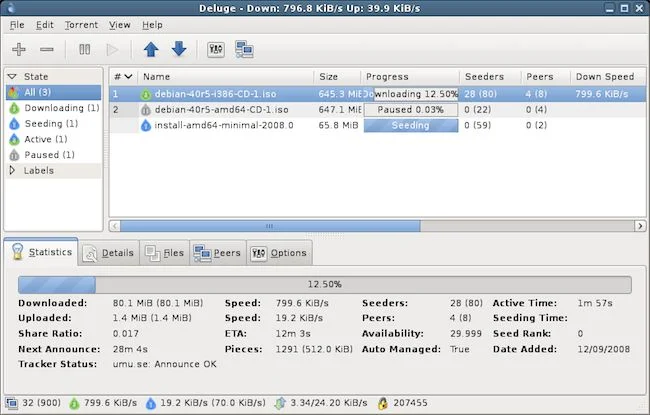Image resolution: width=650 pixels, height=415 pixels.
Task: Click download speed 799.6 KiB/s status icon
Action: (x=74, y=403)
